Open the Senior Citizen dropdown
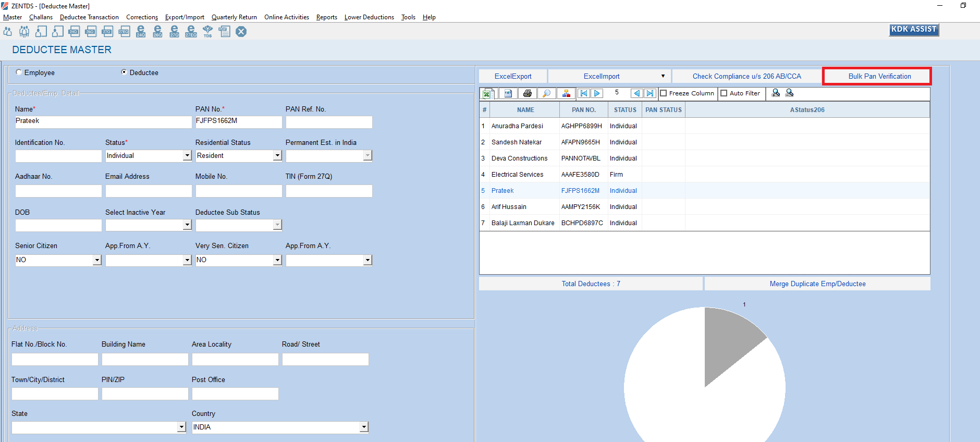Screen dimensions: 980x442 pyautogui.click(x=97, y=260)
